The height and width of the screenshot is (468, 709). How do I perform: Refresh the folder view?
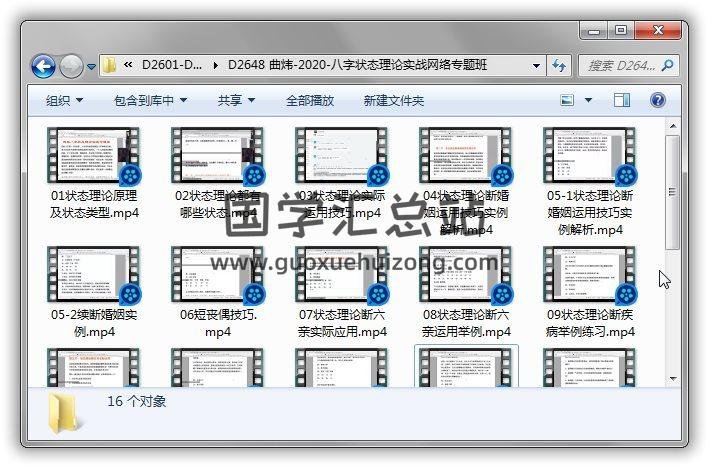559,66
